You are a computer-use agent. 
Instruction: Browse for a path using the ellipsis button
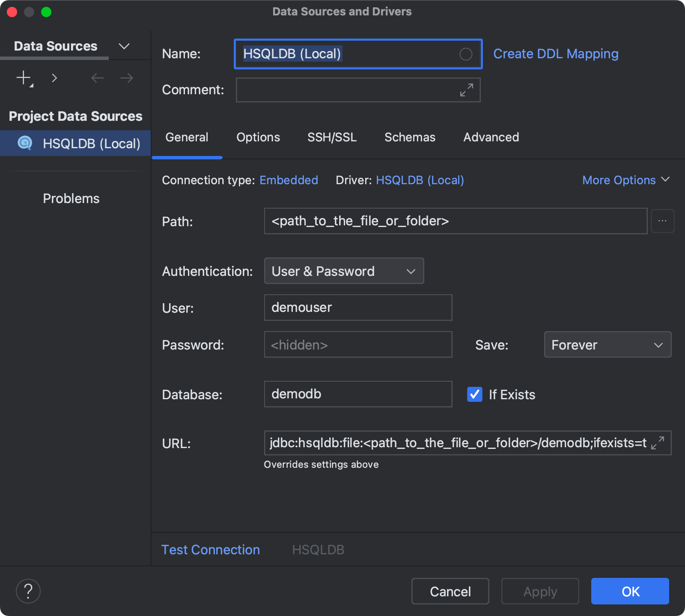(662, 221)
